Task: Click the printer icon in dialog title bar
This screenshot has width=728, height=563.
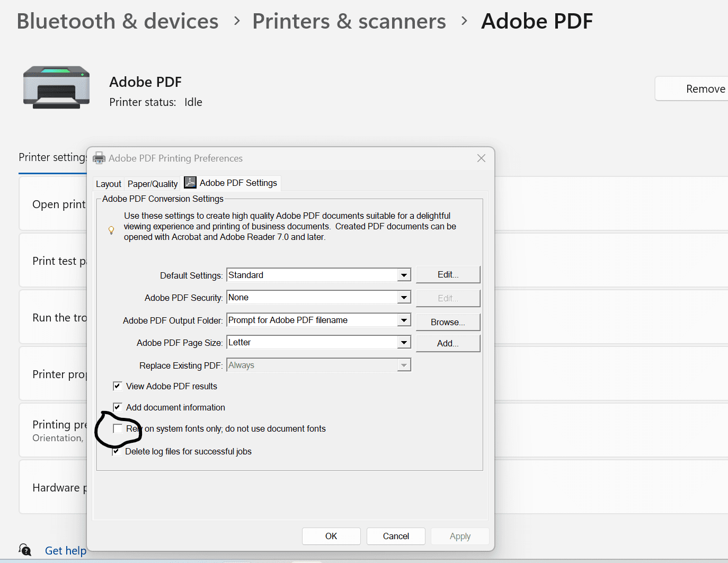Action: pyautogui.click(x=99, y=158)
